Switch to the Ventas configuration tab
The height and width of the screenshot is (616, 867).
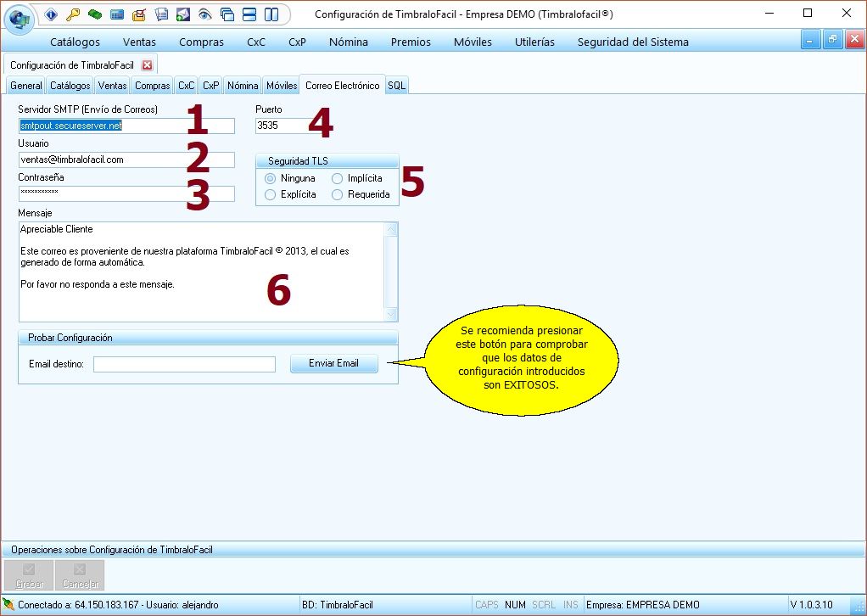pos(112,86)
